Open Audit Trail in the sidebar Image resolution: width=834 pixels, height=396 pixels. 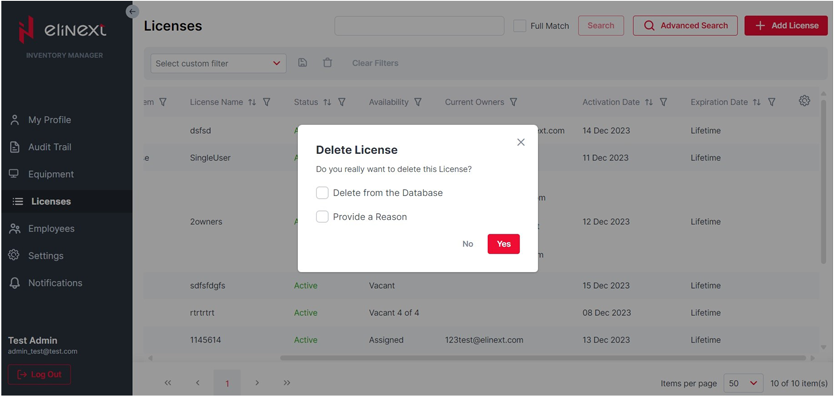tap(49, 147)
